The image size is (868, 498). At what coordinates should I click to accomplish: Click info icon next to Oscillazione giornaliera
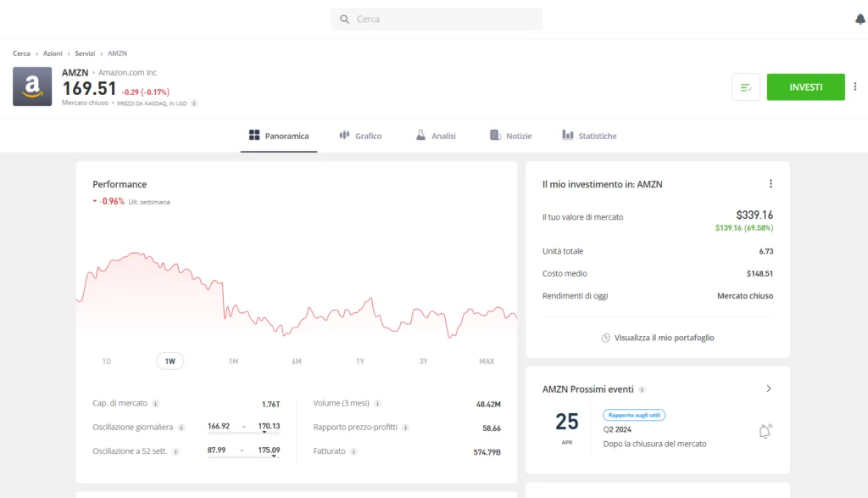tap(181, 428)
